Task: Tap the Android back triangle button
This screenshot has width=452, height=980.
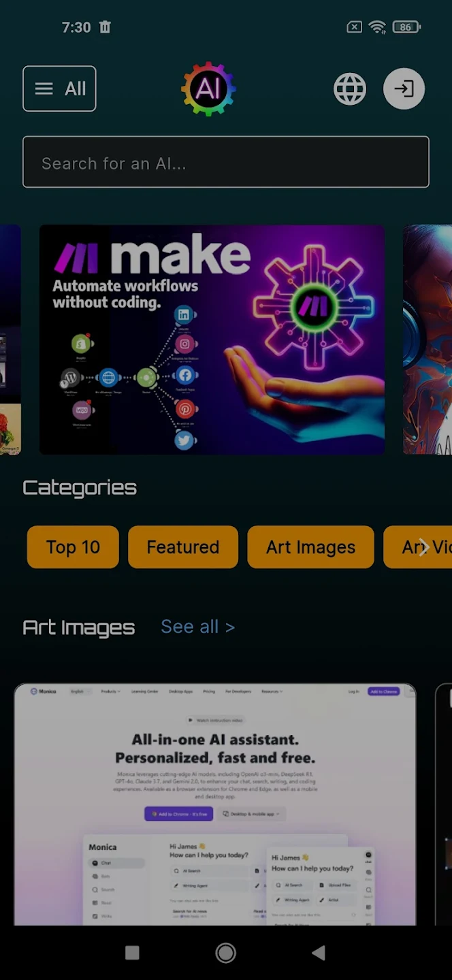Action: 318,953
